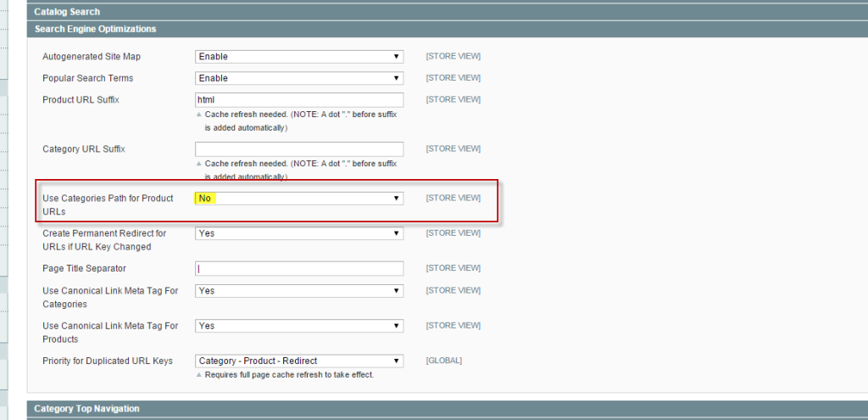Click the Popular Search Terms label
The image size is (868, 420).
(87, 78)
